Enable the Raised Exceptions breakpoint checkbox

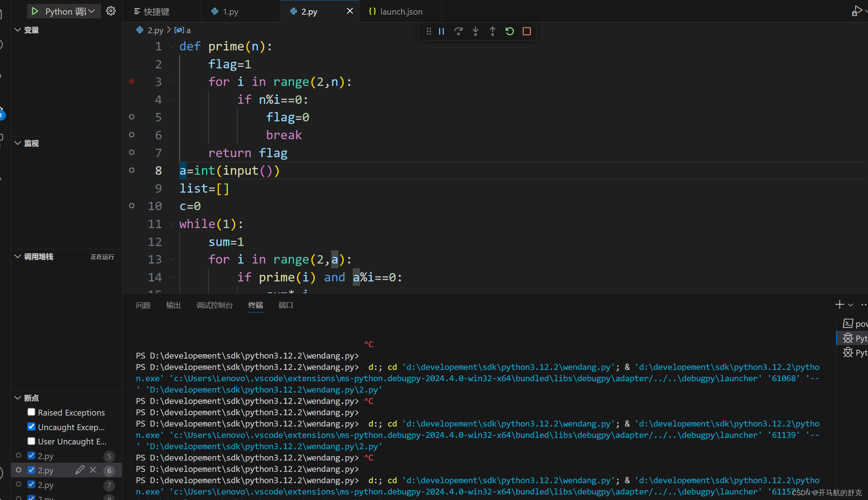(x=31, y=412)
